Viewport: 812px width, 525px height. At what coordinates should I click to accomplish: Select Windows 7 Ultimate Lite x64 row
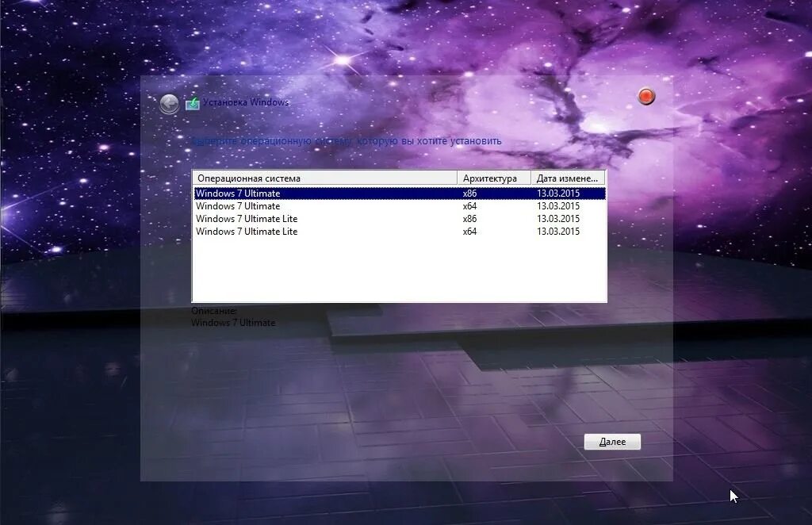(400, 232)
